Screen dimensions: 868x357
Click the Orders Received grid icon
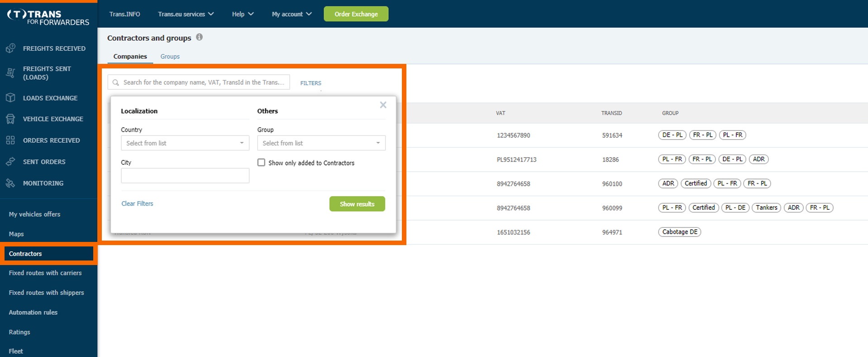11,140
